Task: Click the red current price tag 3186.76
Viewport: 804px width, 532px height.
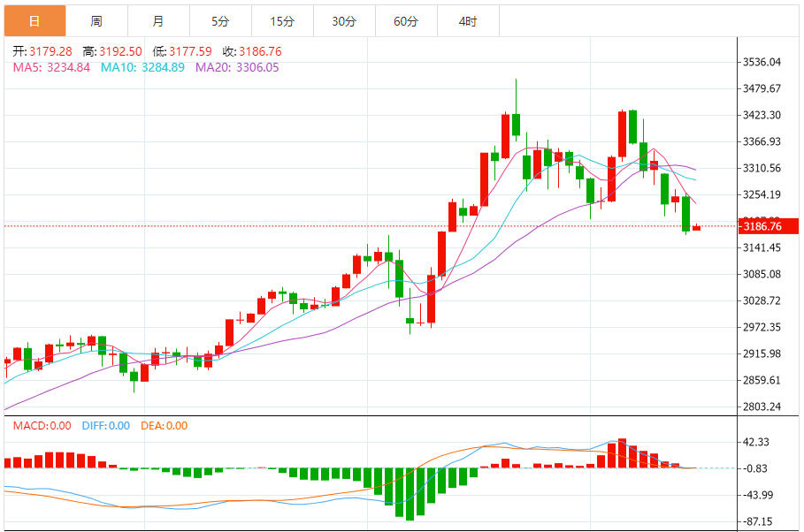Action: (x=768, y=226)
